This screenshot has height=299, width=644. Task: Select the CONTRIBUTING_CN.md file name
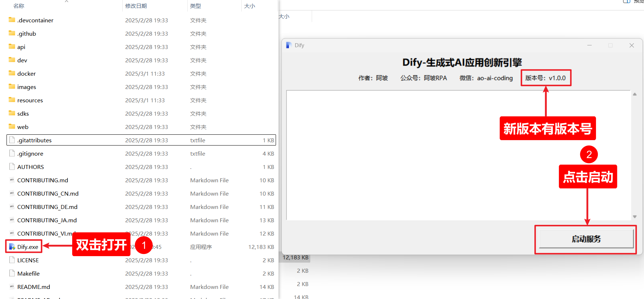tap(48, 193)
